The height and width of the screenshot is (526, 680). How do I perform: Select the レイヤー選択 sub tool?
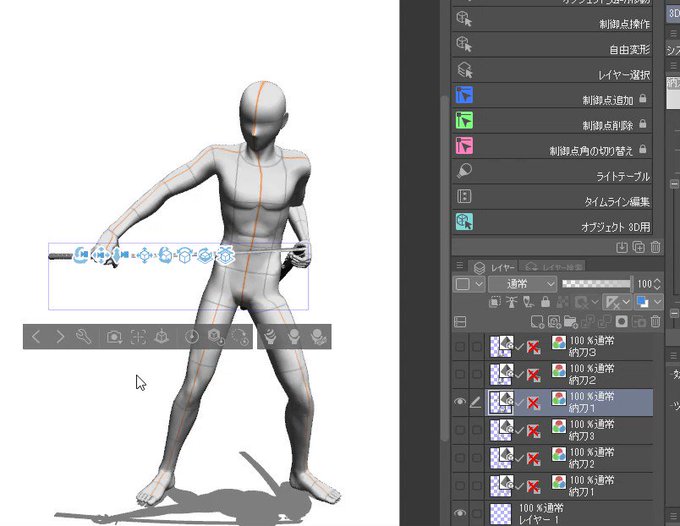tap(552, 70)
